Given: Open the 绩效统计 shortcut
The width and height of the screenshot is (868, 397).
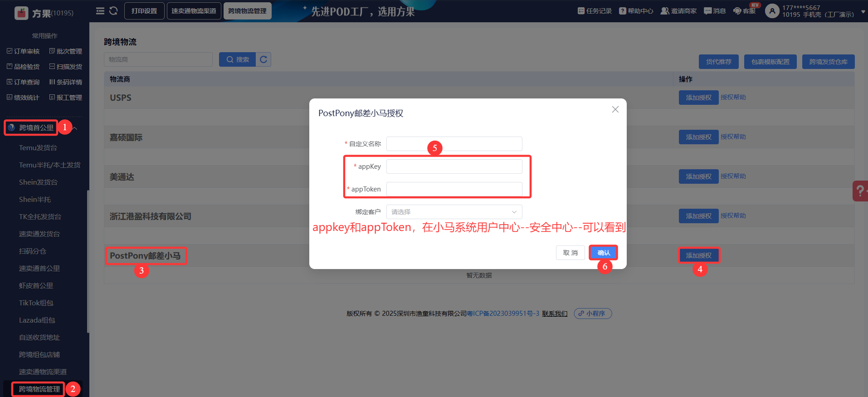Looking at the screenshot, I should [x=23, y=98].
